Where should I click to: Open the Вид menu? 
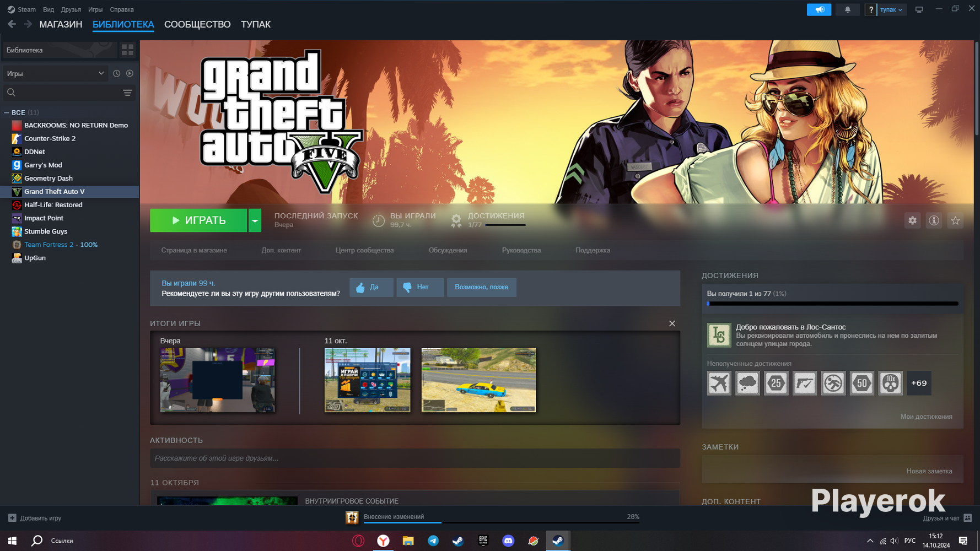(x=49, y=9)
